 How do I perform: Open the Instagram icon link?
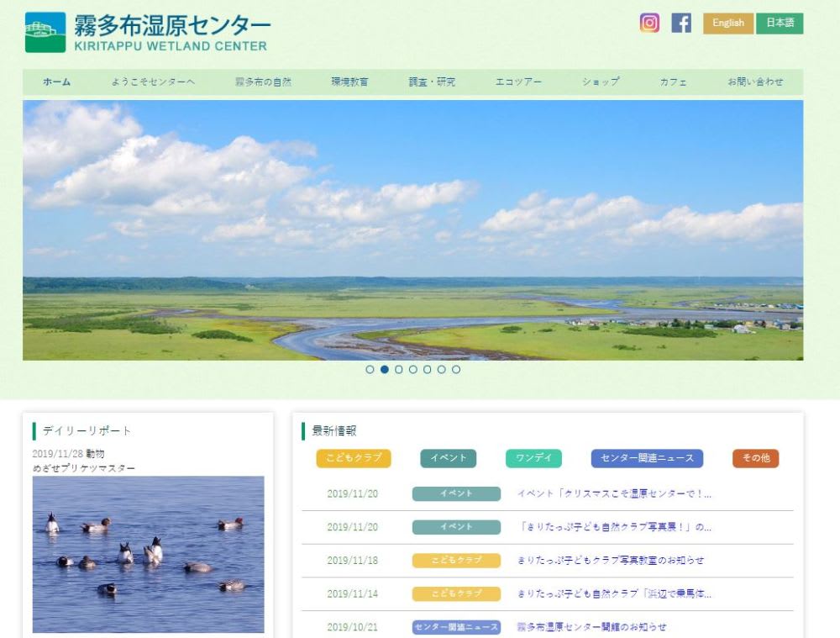point(649,24)
